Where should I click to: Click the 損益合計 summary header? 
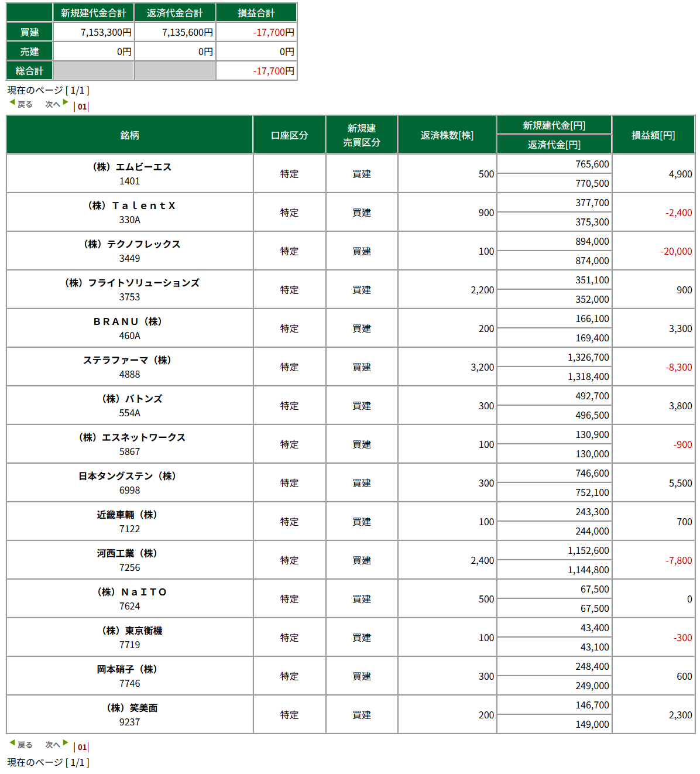click(x=256, y=12)
